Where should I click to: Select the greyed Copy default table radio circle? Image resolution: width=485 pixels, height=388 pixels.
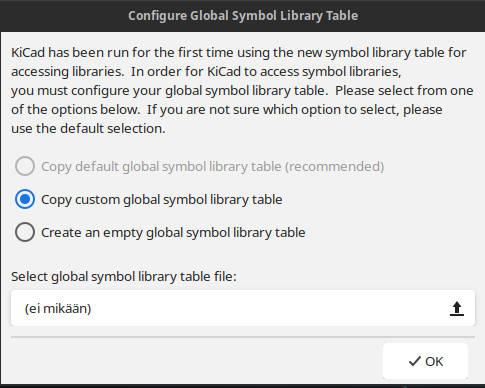tap(25, 166)
